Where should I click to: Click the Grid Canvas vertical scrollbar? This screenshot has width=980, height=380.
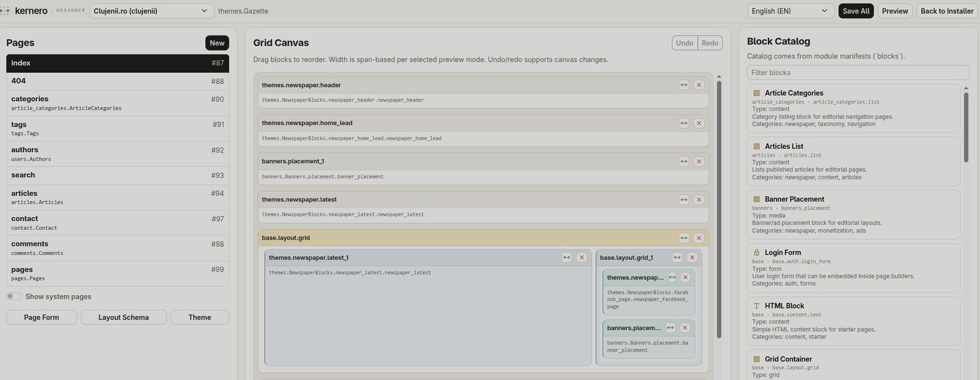click(719, 208)
